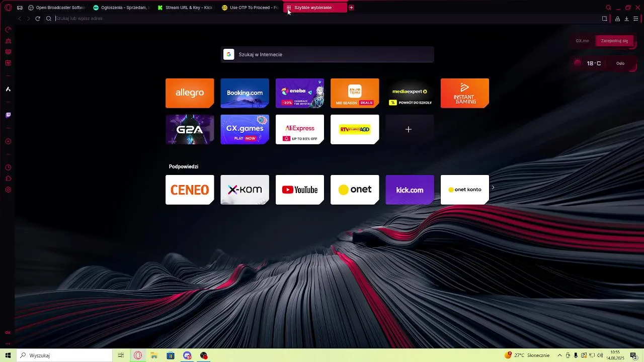Open the Extensions cube sidebar icon
Viewport: 644px width, 362px height.
coord(8,178)
